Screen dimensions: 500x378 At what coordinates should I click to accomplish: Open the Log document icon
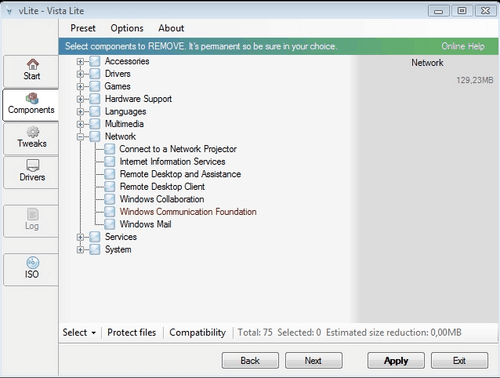tap(32, 214)
